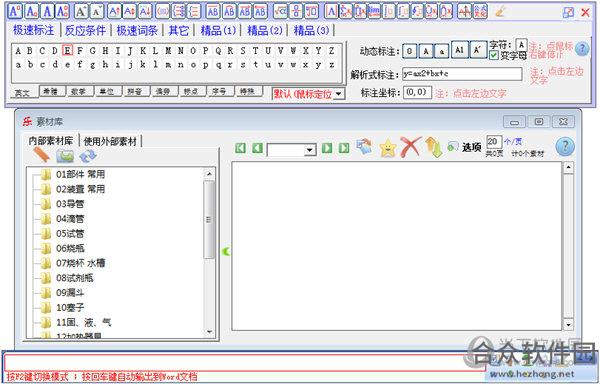This screenshot has width=600, height=384.
Task: Click the orange pencil edit icon in 素材库
Action: 42,155
